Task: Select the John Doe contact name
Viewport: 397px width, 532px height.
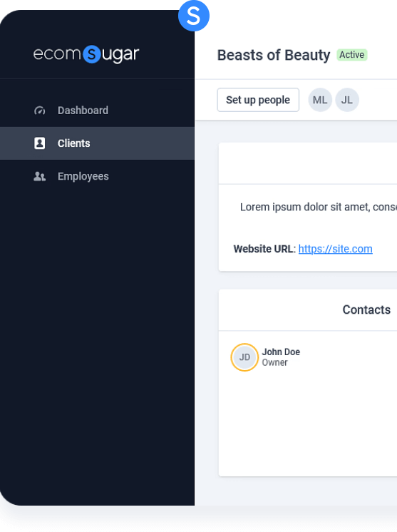Action: (x=281, y=352)
